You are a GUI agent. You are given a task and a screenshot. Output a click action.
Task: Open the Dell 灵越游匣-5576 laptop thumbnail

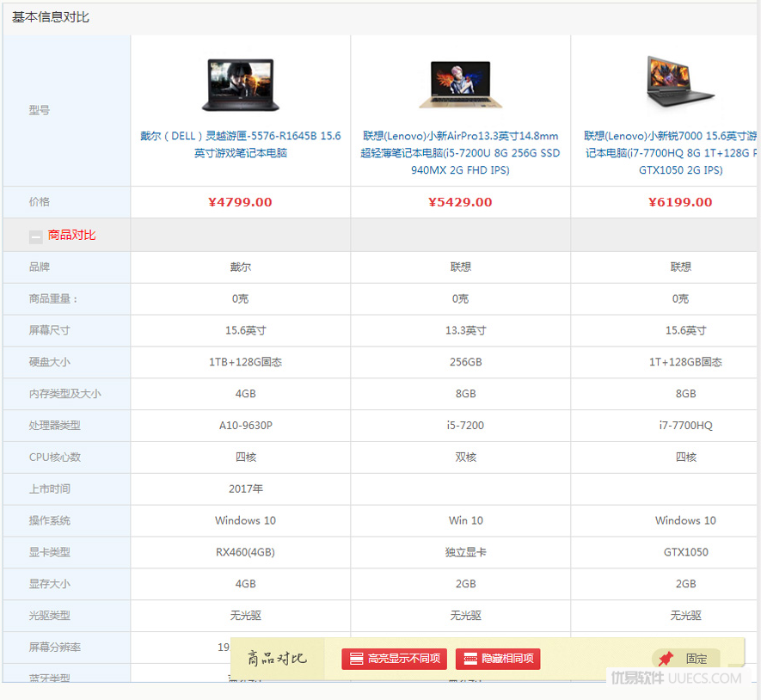tap(240, 85)
